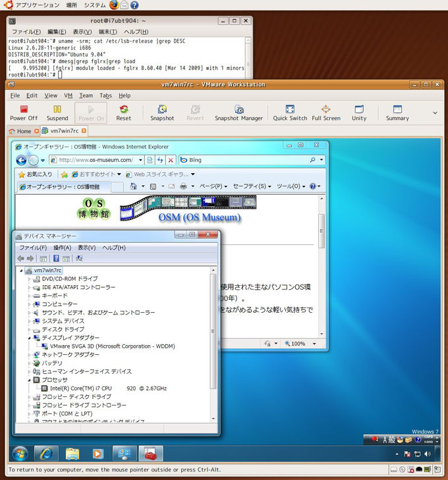Screen dimensions: 448x480
Task: Open 操作(A) menu in Device Manager
Action: 62,248
